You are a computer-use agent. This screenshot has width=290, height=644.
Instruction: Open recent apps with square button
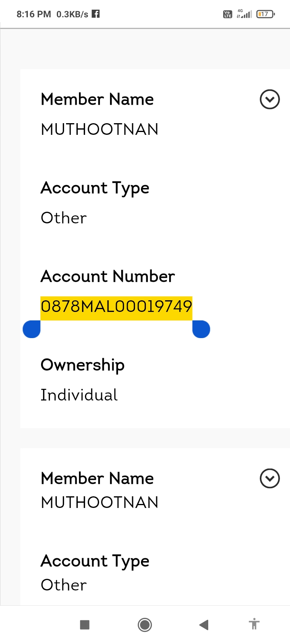85,625
